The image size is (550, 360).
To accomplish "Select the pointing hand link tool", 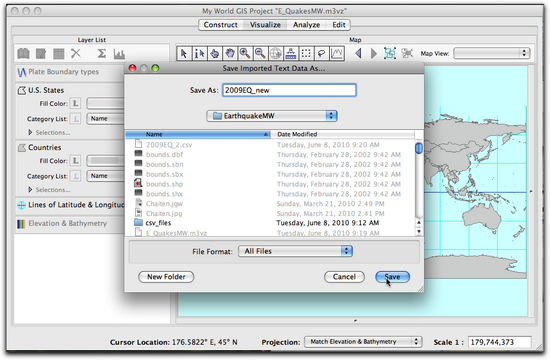I will [x=215, y=53].
